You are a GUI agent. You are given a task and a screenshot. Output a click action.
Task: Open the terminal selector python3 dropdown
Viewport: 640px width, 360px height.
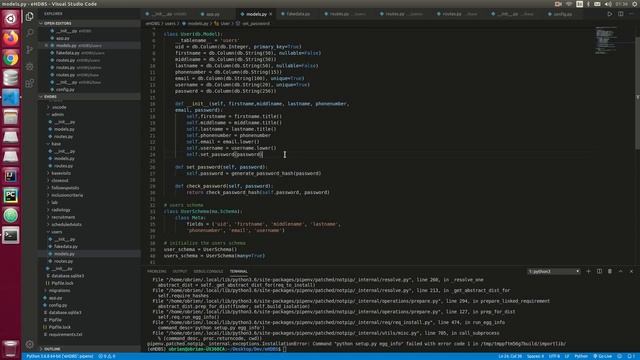point(553,271)
